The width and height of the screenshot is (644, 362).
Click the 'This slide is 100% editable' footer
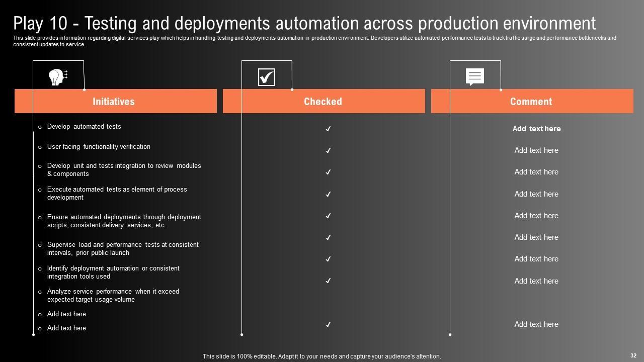click(322, 356)
